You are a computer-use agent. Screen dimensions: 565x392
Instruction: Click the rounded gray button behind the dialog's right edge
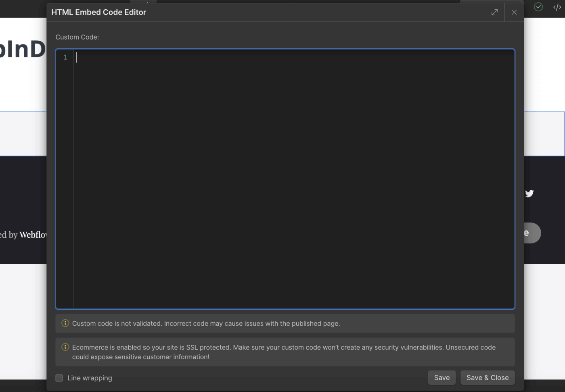tap(532, 233)
